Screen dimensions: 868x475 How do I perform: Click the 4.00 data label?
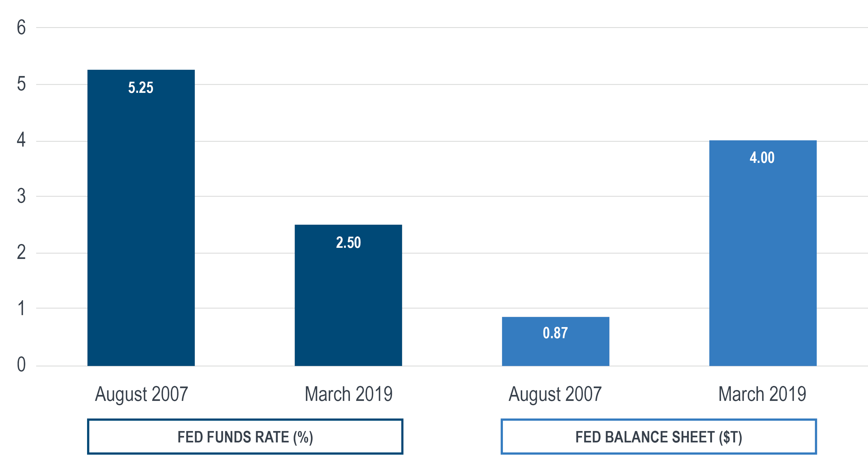[x=762, y=157]
